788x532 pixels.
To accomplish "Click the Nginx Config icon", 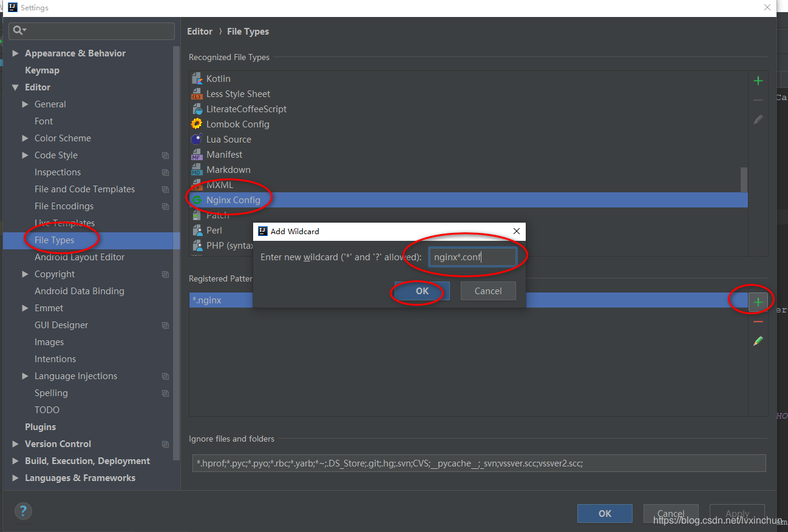I will pyautogui.click(x=197, y=200).
